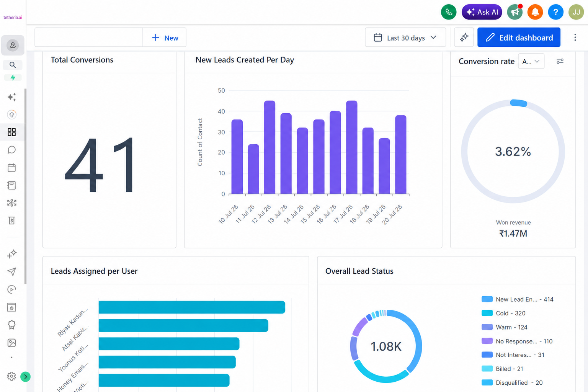Click the New Lead En... legend color swatch
This screenshot has width=588, height=392.
tap(487, 299)
